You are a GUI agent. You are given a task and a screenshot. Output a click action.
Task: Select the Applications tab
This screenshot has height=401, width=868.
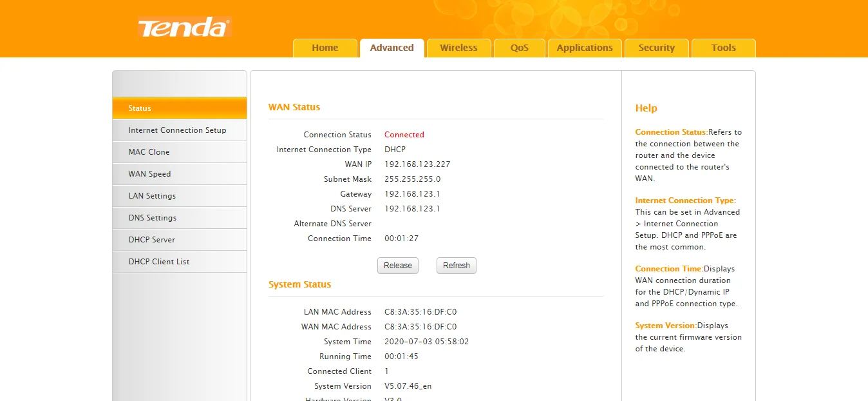(x=585, y=48)
